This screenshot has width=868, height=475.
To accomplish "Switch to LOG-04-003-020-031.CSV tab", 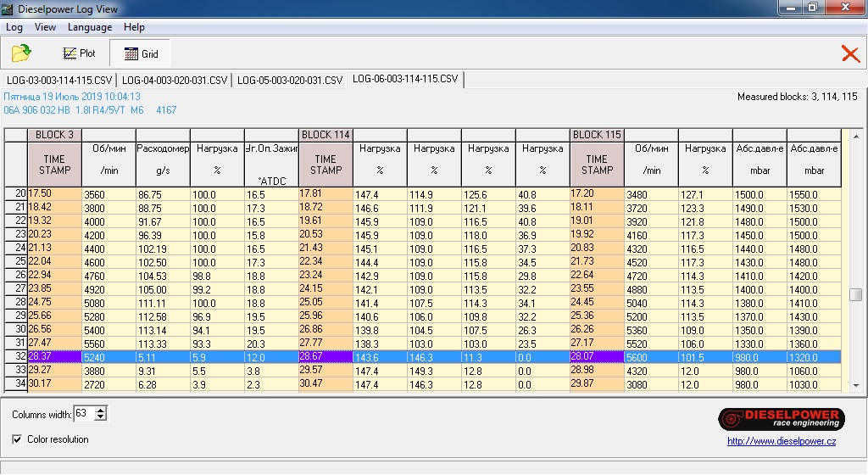I will point(175,81).
